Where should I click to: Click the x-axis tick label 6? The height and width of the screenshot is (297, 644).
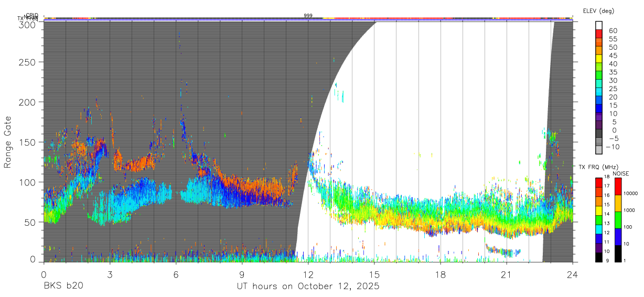tap(176, 274)
